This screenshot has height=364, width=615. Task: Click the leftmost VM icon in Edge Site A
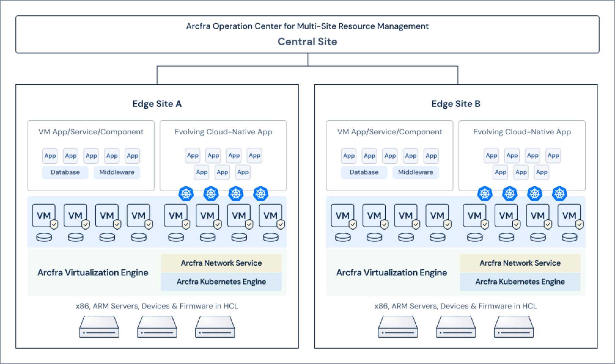(44, 216)
